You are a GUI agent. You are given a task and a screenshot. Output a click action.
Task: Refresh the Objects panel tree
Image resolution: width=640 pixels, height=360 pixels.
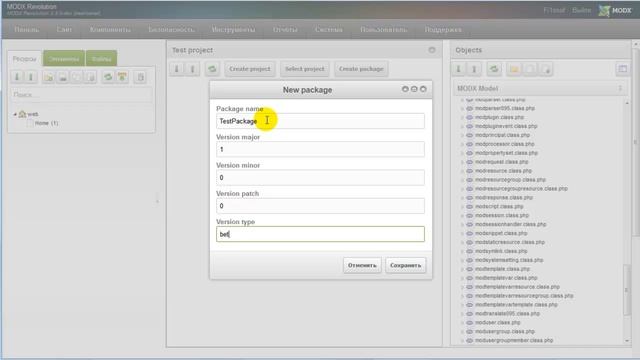[x=493, y=69]
